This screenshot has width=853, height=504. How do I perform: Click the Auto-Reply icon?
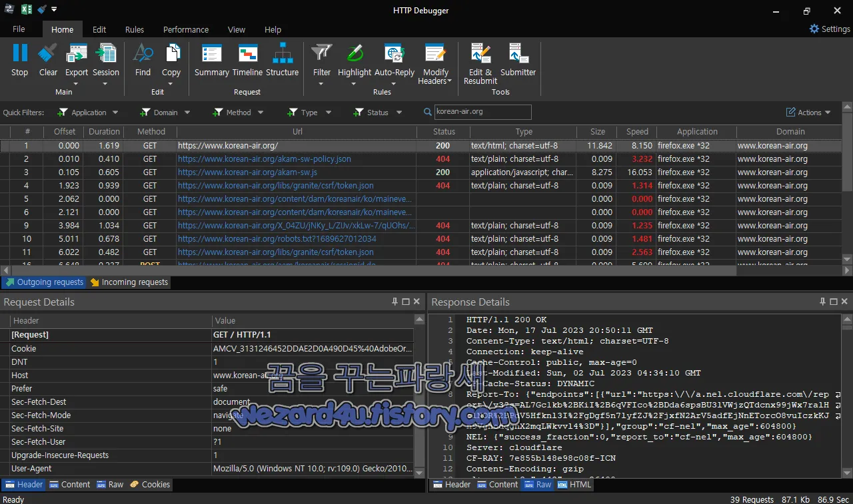click(395, 53)
